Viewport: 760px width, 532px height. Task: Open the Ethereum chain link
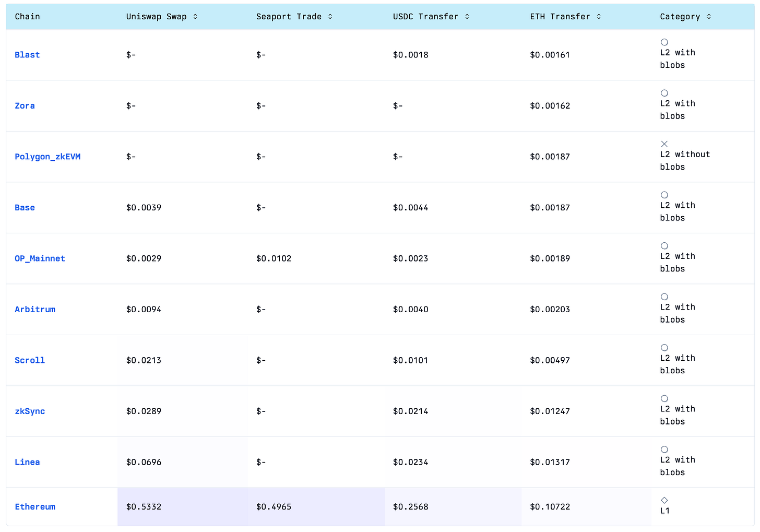tap(35, 506)
